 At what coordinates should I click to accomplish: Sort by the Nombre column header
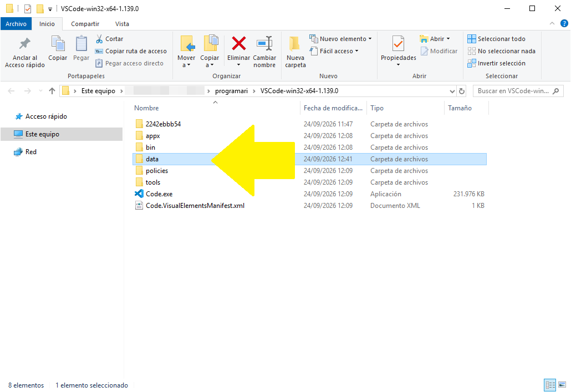(146, 108)
